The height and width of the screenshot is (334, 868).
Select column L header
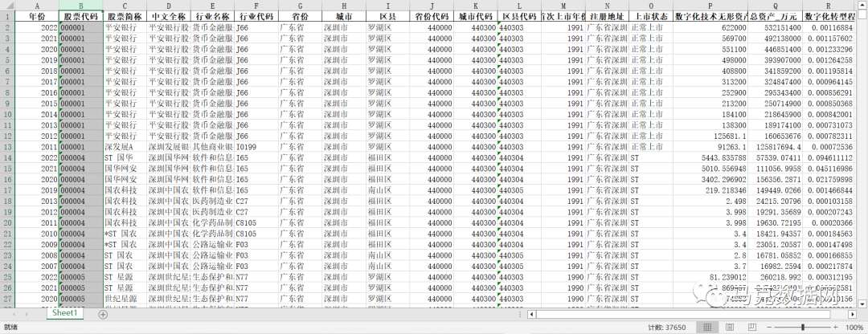tap(518, 5)
